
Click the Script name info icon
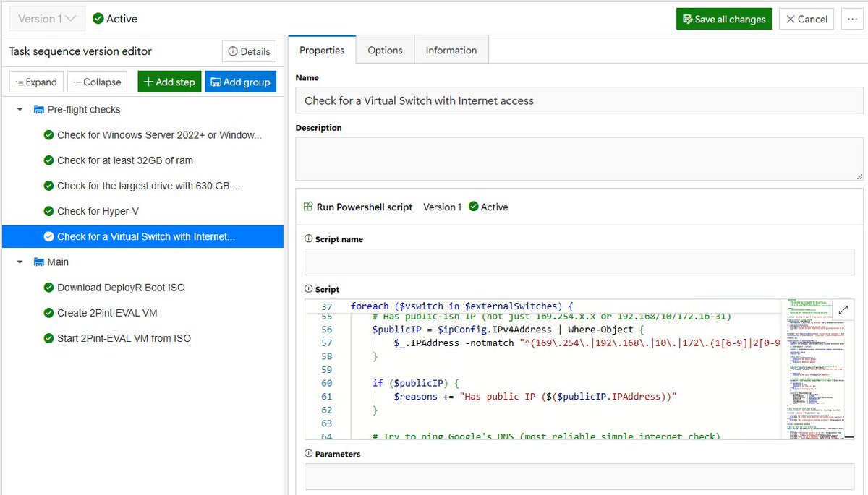309,239
